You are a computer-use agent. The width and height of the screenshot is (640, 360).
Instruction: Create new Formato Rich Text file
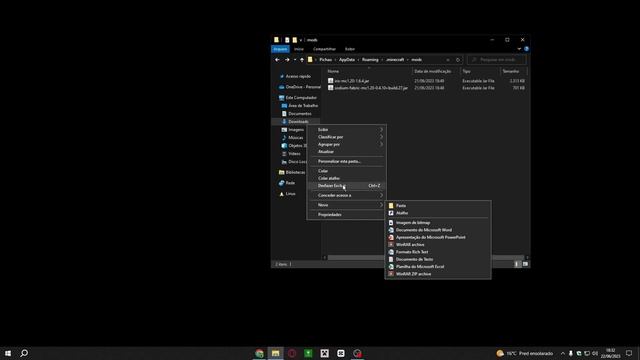click(x=438, y=252)
